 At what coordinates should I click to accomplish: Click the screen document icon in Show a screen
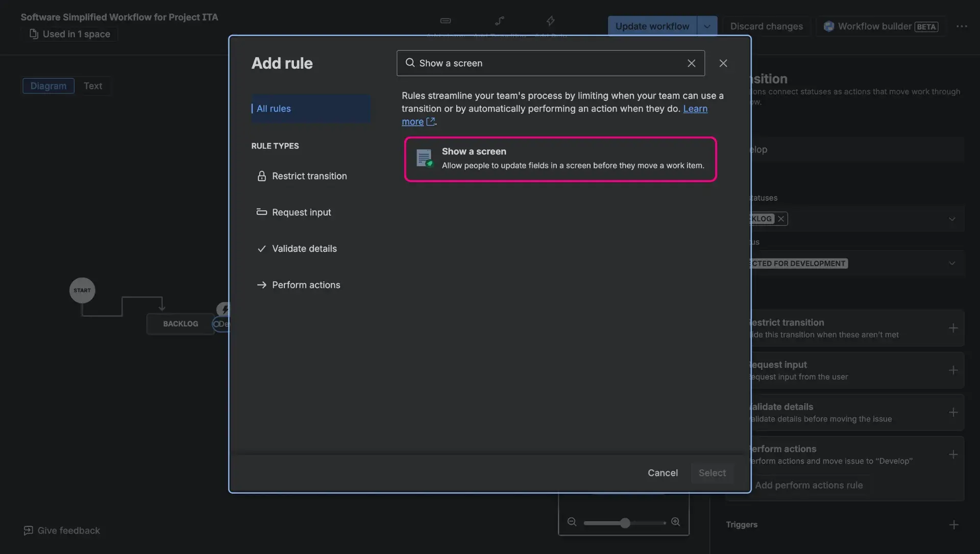tap(424, 158)
